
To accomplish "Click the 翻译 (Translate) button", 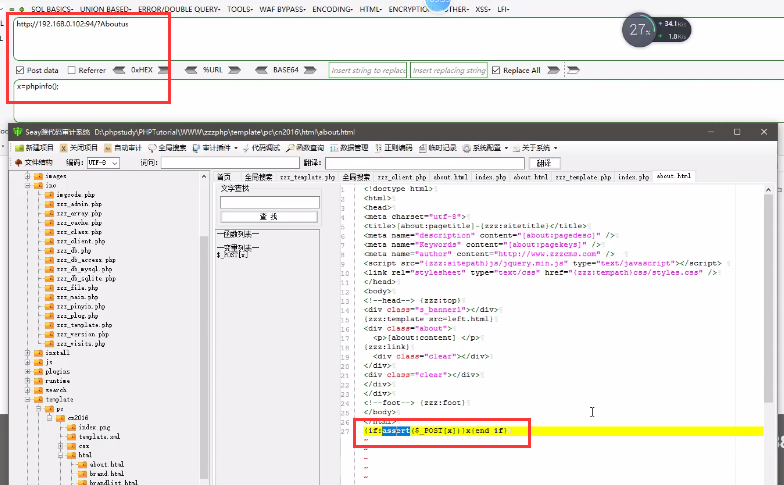I will [x=543, y=162].
